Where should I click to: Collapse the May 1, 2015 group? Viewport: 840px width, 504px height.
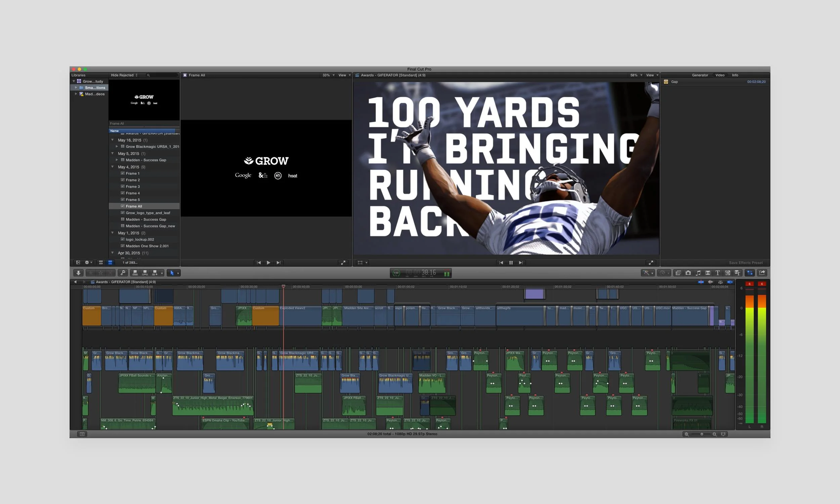tap(112, 233)
